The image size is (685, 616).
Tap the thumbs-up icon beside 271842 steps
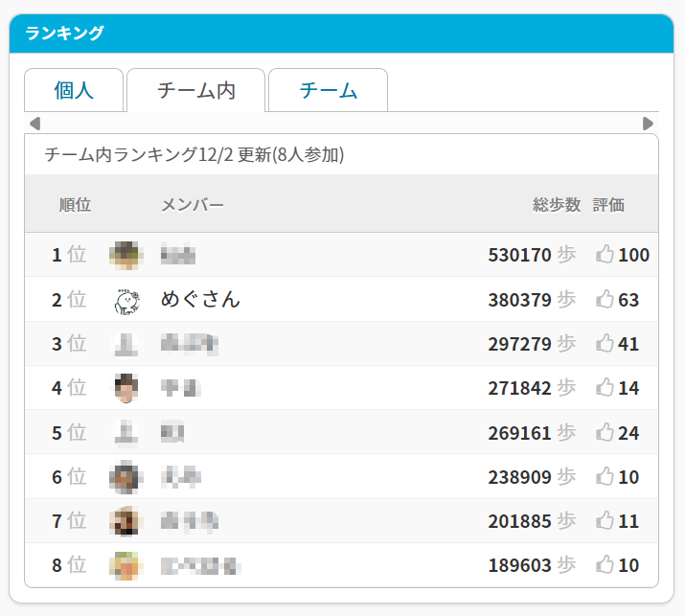click(605, 388)
